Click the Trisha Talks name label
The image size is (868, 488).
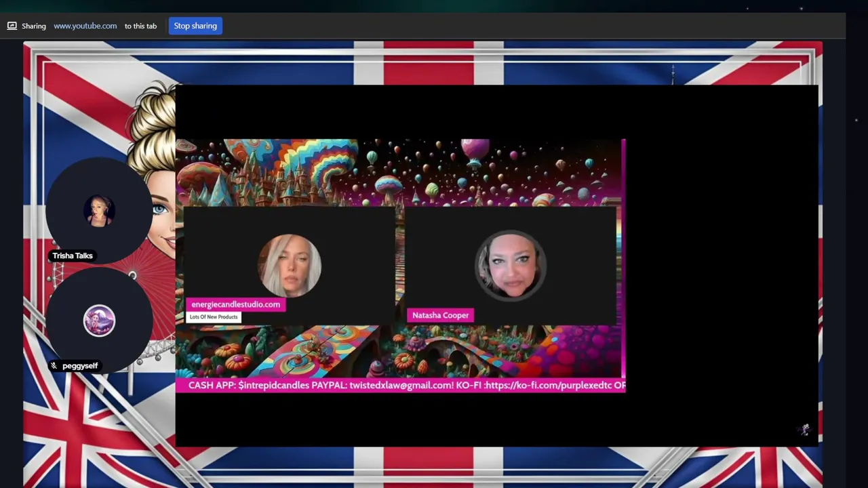click(73, 256)
